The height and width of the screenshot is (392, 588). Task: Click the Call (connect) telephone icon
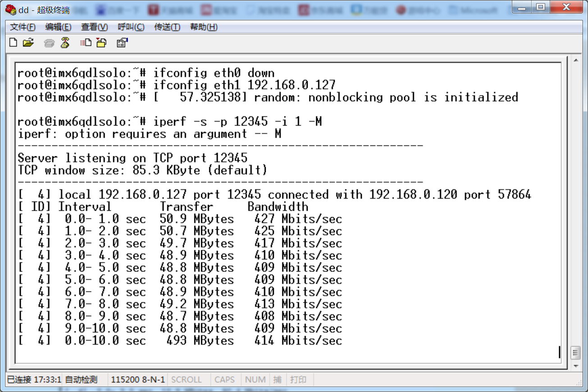[x=50, y=43]
